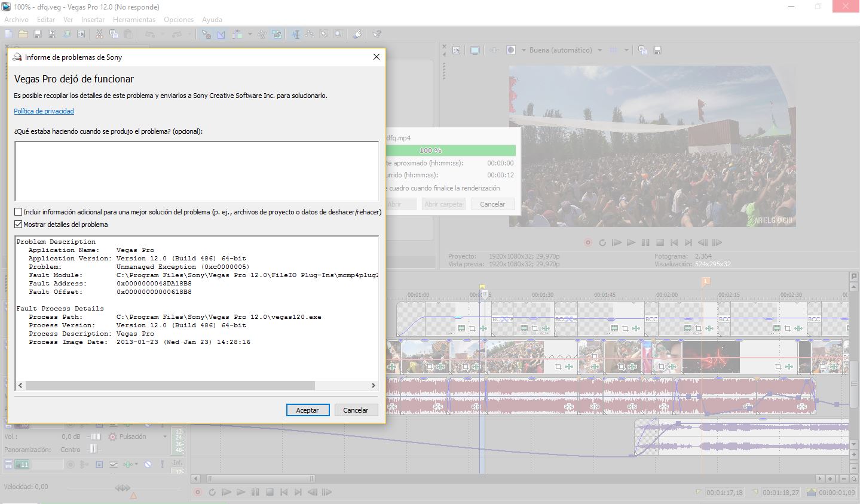Toggle Lock envelopes to events in toolbar
860x504 pixels.
(262, 34)
